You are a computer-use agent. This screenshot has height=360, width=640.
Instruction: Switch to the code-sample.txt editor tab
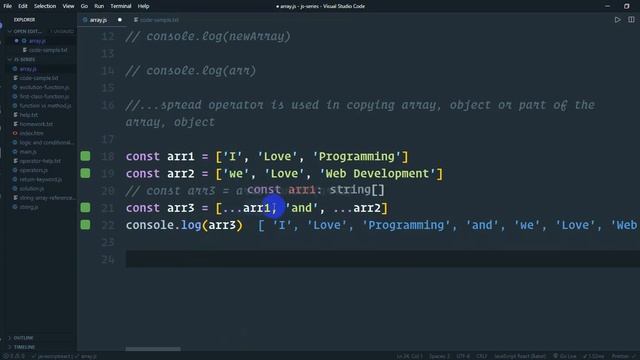(x=156, y=20)
